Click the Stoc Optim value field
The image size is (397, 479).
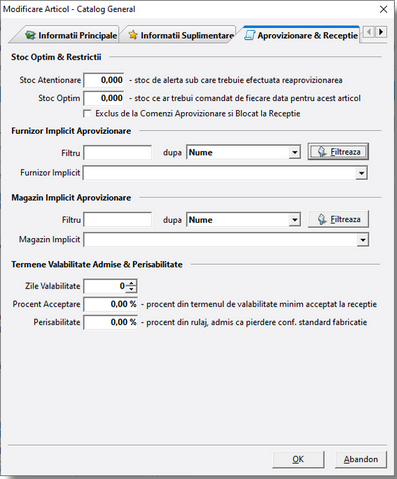coord(103,98)
